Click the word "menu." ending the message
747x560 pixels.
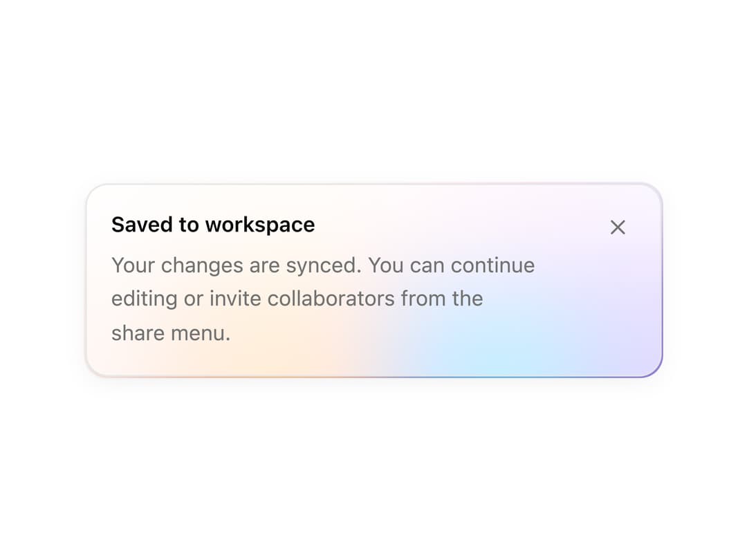[201, 333]
